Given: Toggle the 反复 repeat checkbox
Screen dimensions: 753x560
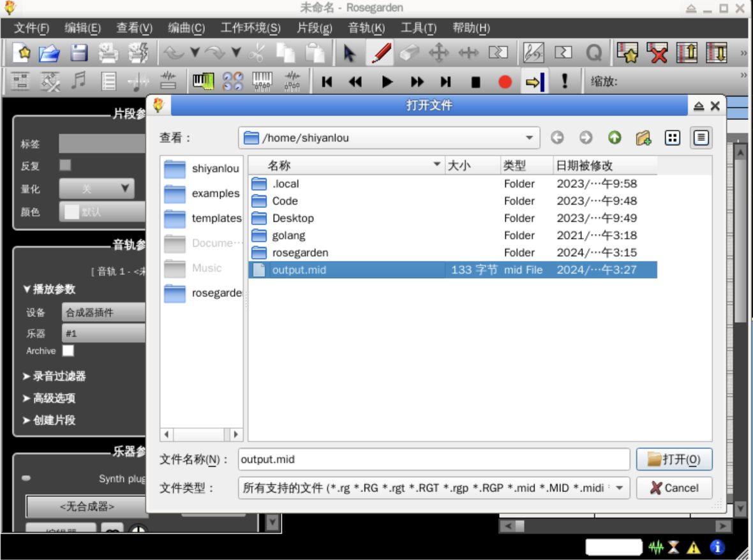Looking at the screenshot, I should point(65,165).
